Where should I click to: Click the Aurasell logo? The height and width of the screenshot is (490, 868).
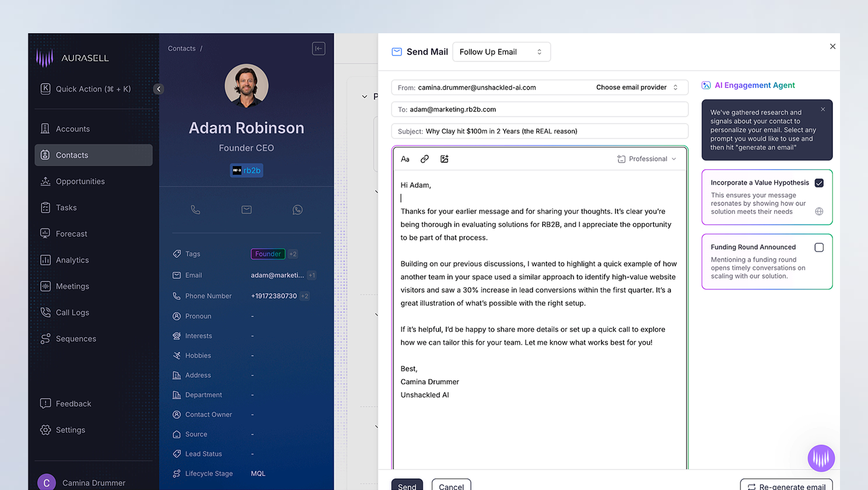[72, 58]
